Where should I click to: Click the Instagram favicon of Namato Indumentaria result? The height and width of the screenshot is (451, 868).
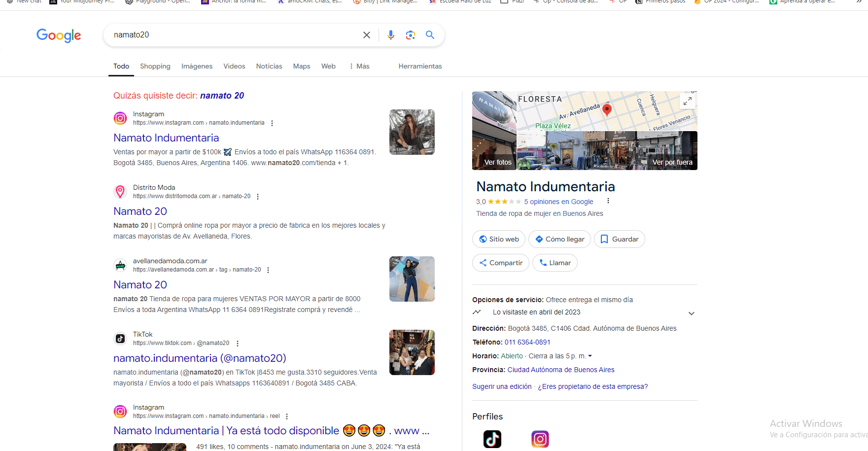tap(120, 118)
